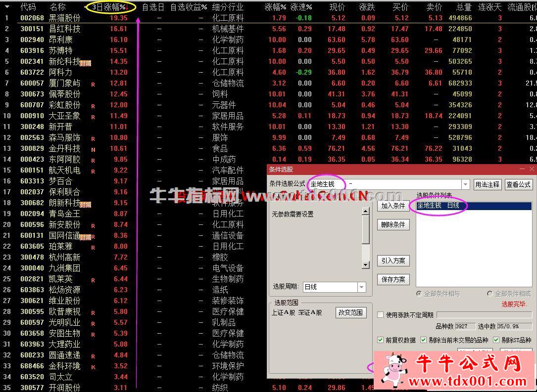
Task: Sort by 连涨天 column header
Action: pos(490,7)
